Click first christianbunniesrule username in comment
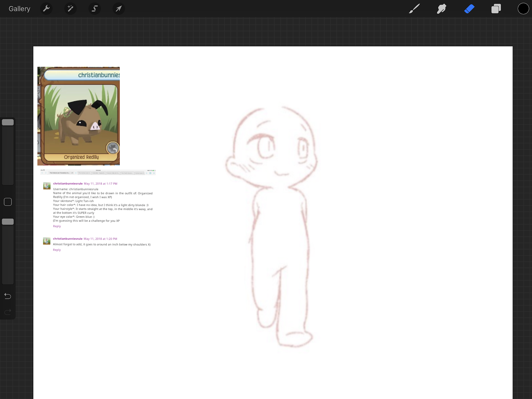532x399 pixels. (68, 183)
